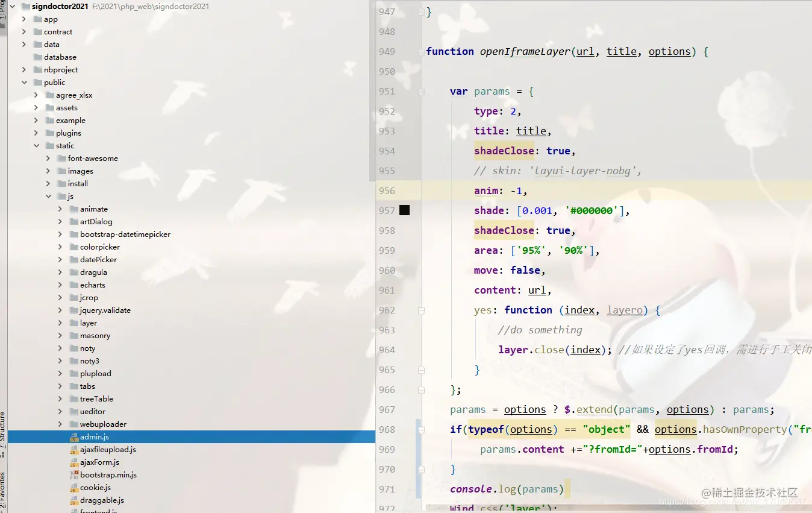Select the noty3 folder
The image size is (812, 513).
(x=90, y=361)
